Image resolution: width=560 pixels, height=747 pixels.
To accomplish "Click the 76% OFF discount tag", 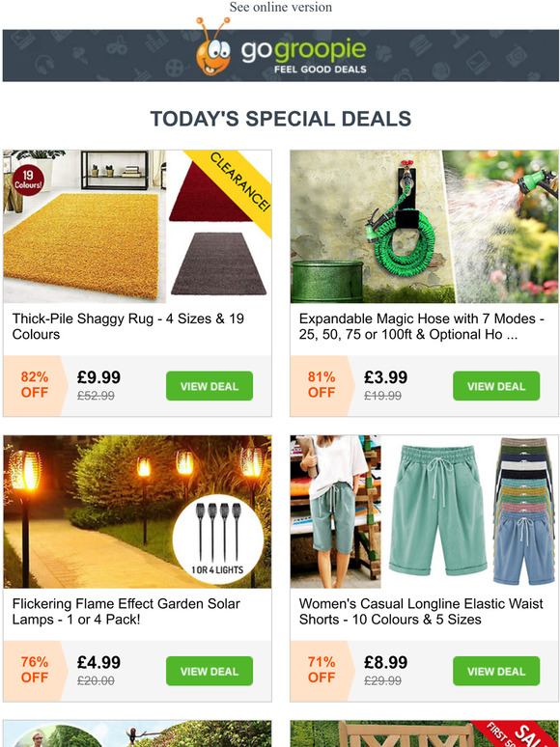I will click(35, 670).
